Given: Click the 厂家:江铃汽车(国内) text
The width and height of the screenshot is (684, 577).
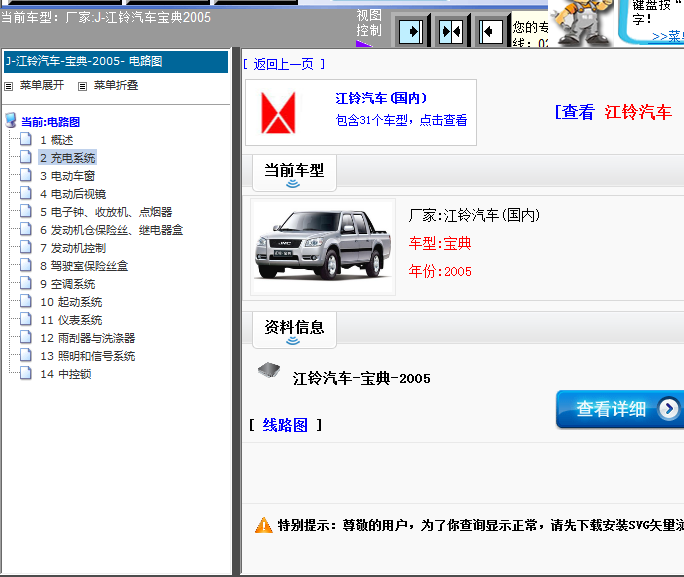Looking at the screenshot, I should (x=474, y=215).
